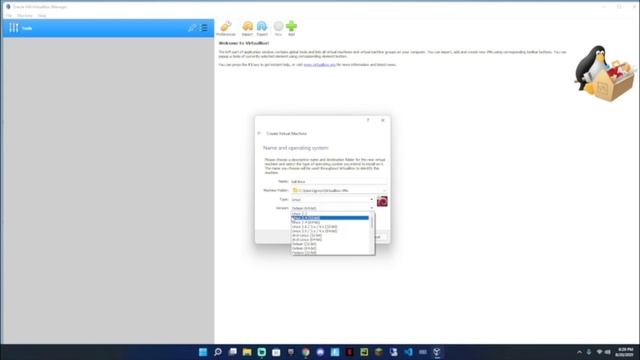The width and height of the screenshot is (640, 360).
Task: Click the Tools icon in left panel
Action: tap(13, 28)
